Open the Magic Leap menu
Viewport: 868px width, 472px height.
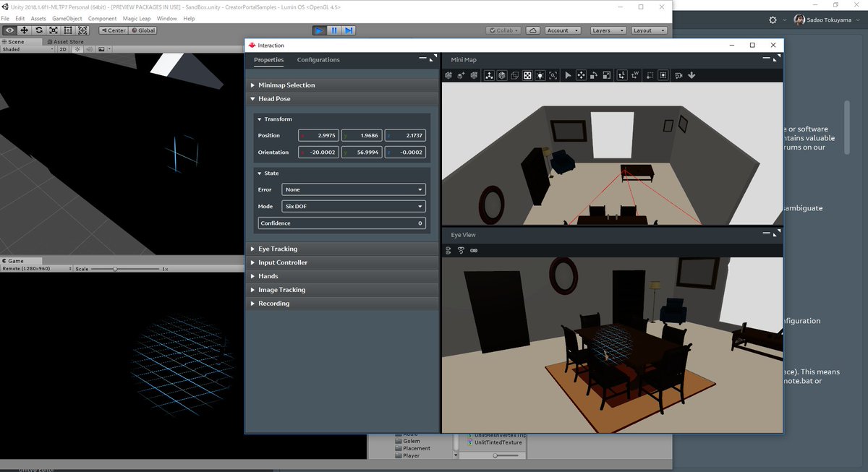coord(137,18)
